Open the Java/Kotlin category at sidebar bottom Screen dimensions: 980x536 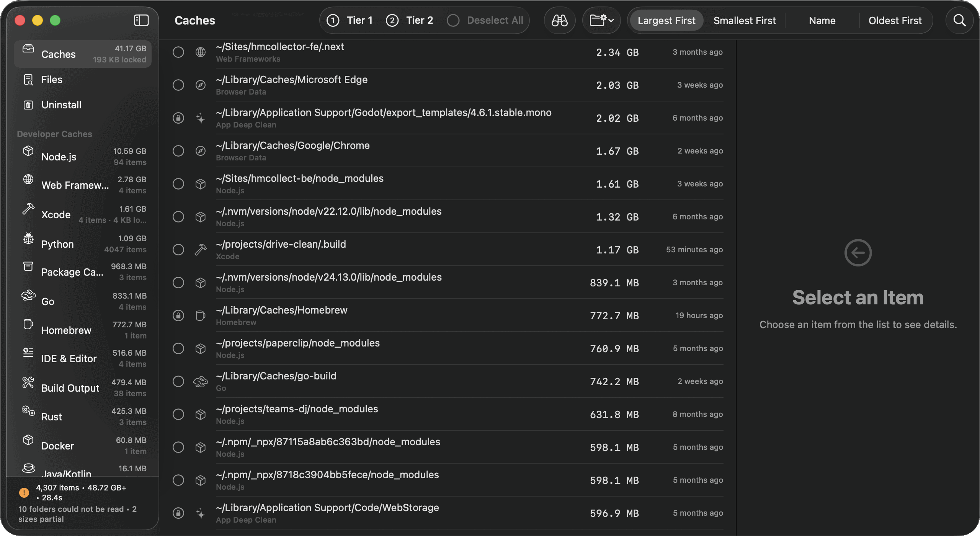83,470
